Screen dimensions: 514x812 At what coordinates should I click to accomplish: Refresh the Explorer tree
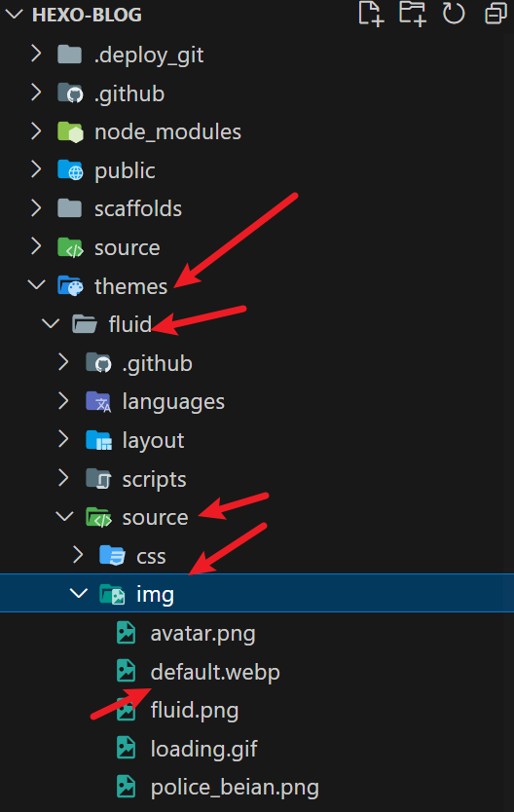[x=454, y=14]
